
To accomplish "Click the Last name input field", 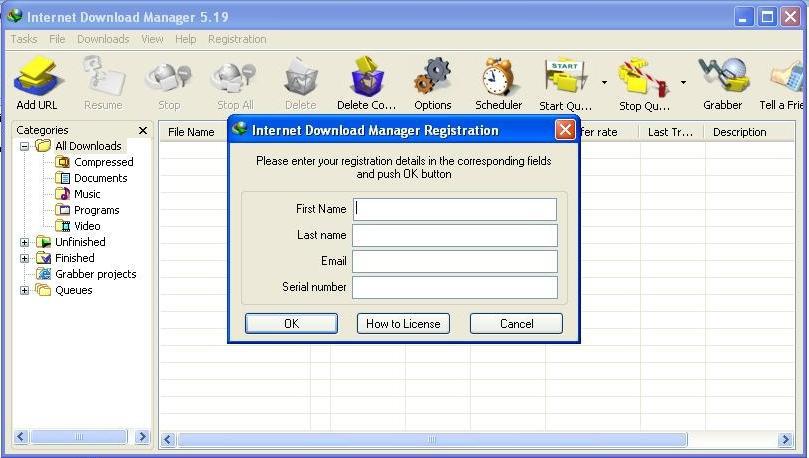I will (x=455, y=235).
